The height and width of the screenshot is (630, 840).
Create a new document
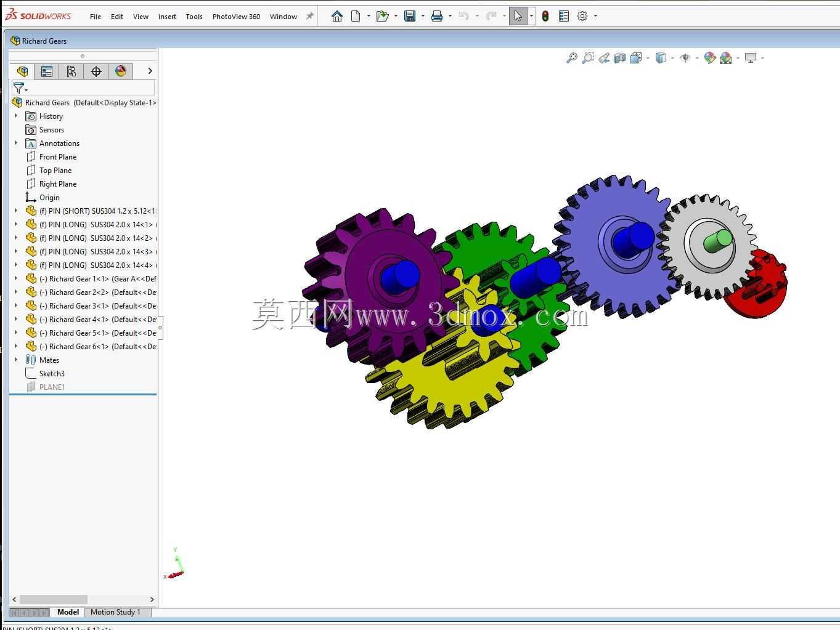[356, 16]
